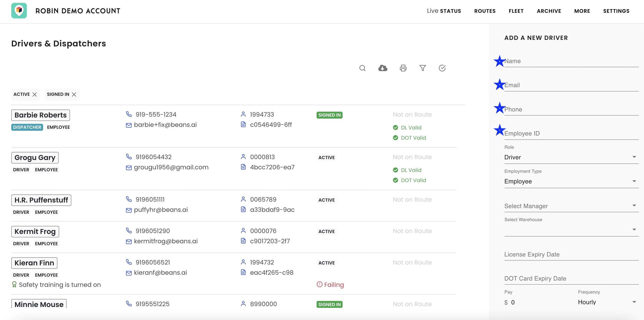Go to the ROUTES menu
The image size is (644, 320).
tap(485, 11)
